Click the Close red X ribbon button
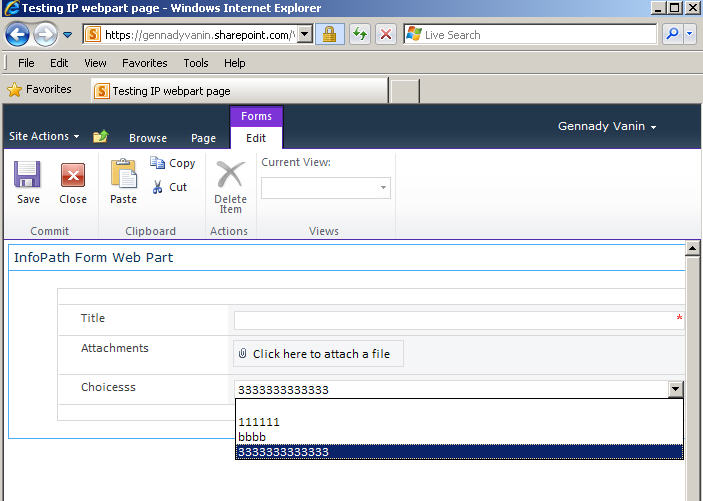Image resolution: width=703 pixels, height=501 pixels. [73, 184]
